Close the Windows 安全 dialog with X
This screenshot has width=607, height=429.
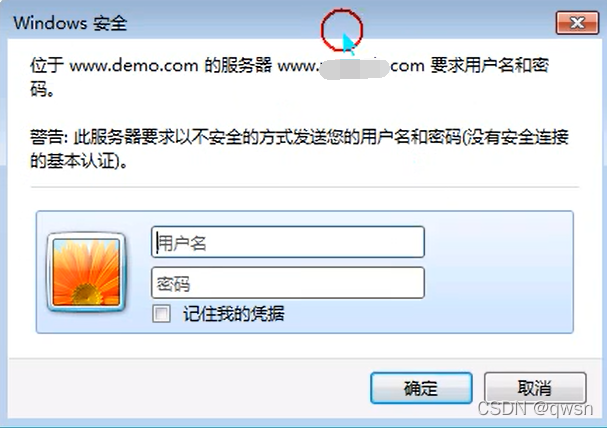pos(577,23)
